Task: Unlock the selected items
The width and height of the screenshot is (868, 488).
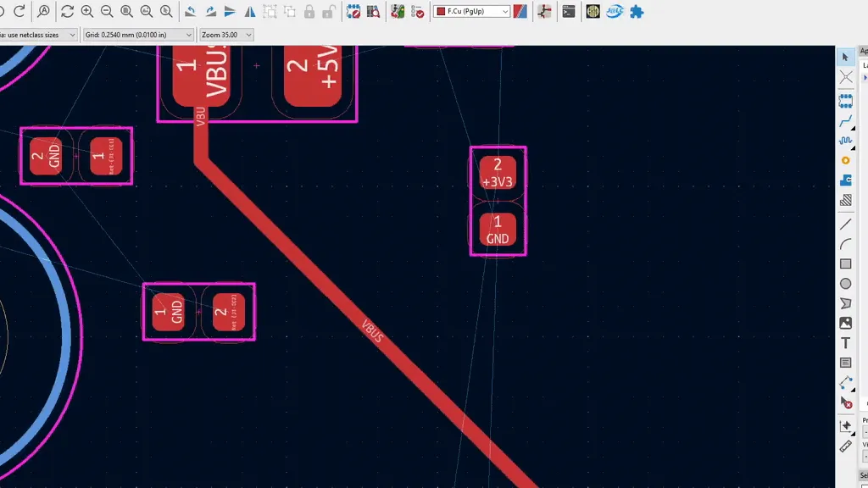Action: 329,11
